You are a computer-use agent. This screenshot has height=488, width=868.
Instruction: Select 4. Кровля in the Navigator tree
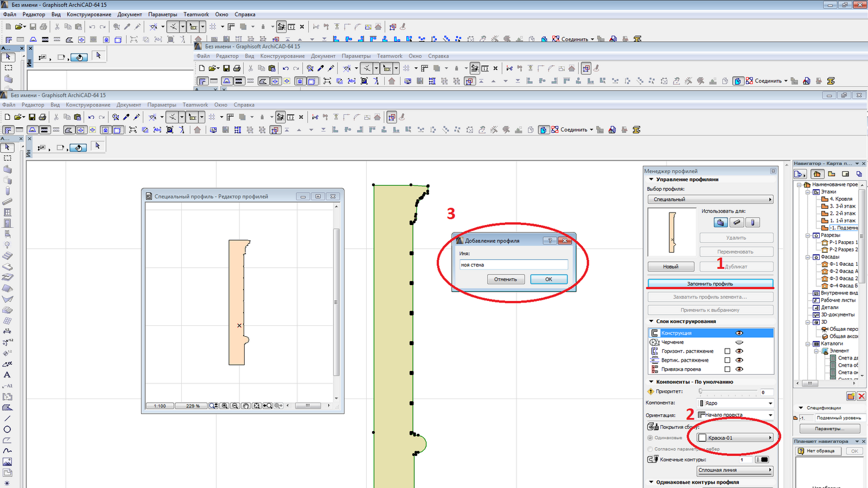[841, 199]
